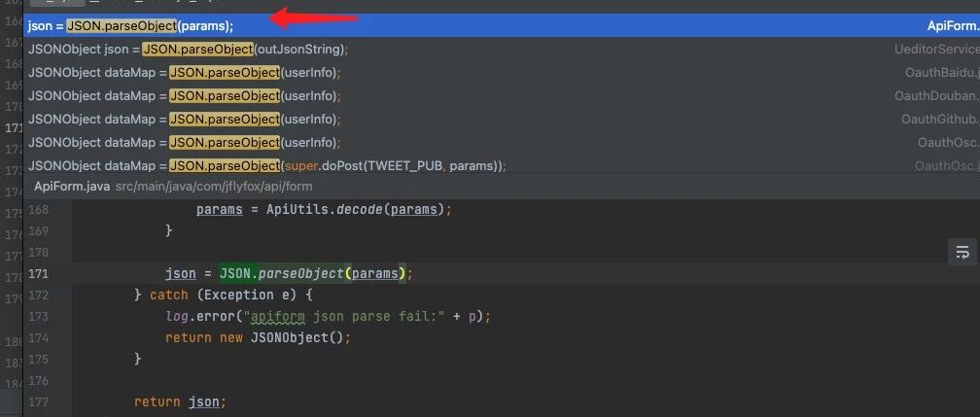This screenshot has width=980, height=417.
Task: Open the search result from OauthGithub
Action: click(502, 119)
